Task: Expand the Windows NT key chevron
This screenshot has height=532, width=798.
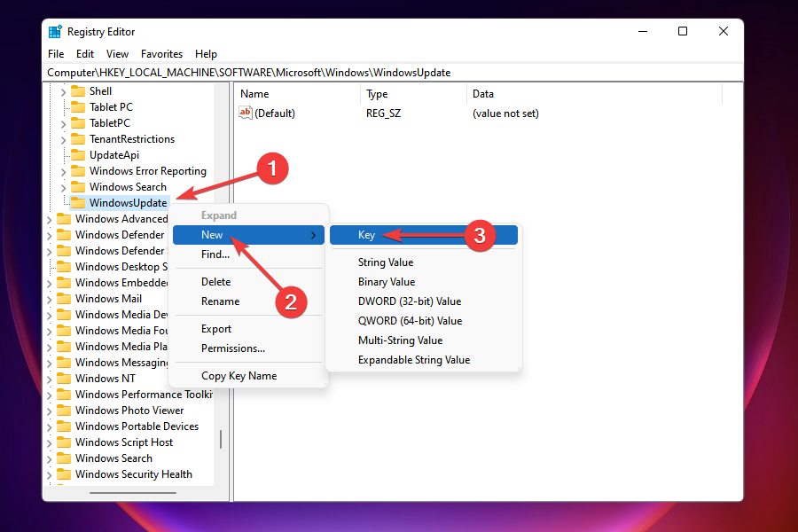Action: 50,379
